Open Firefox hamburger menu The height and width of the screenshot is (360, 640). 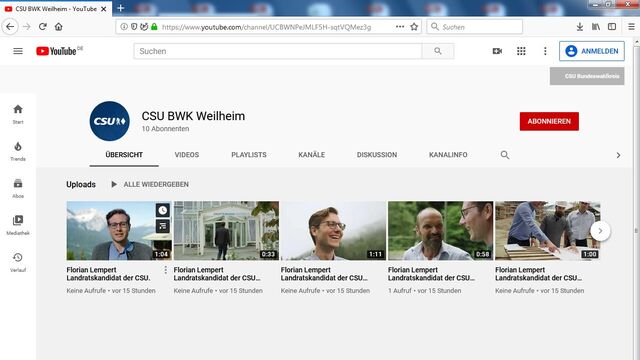click(x=631, y=27)
